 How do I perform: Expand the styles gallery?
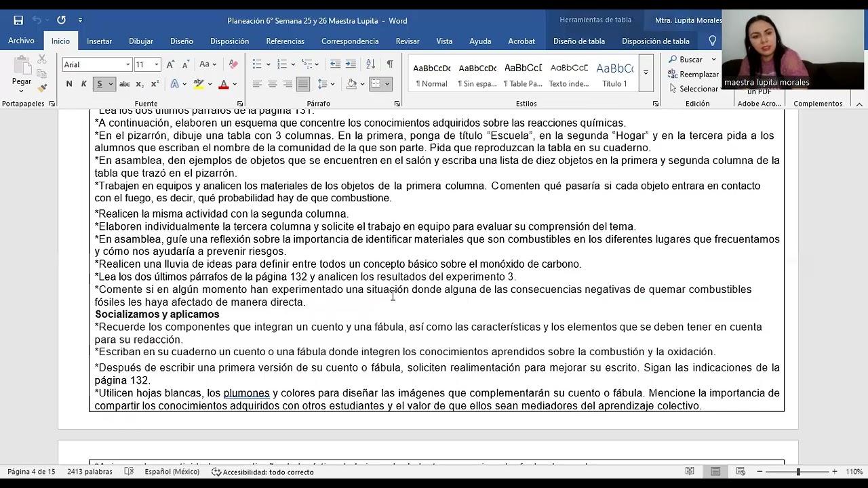[x=646, y=74]
